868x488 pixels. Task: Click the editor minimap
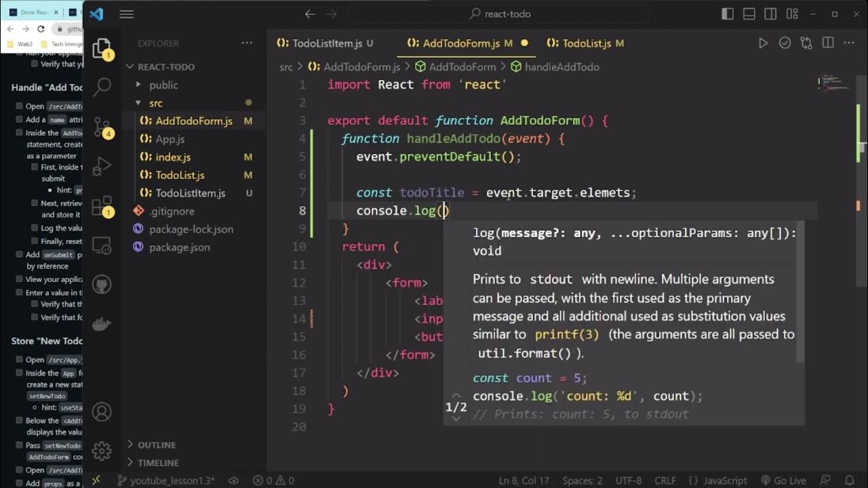click(x=834, y=84)
